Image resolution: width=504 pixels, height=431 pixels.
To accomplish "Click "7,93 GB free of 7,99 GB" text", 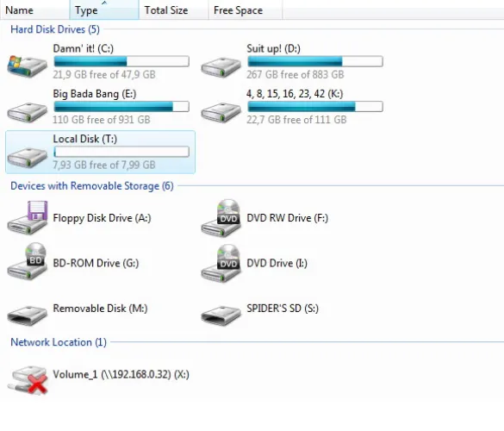I will (104, 165).
